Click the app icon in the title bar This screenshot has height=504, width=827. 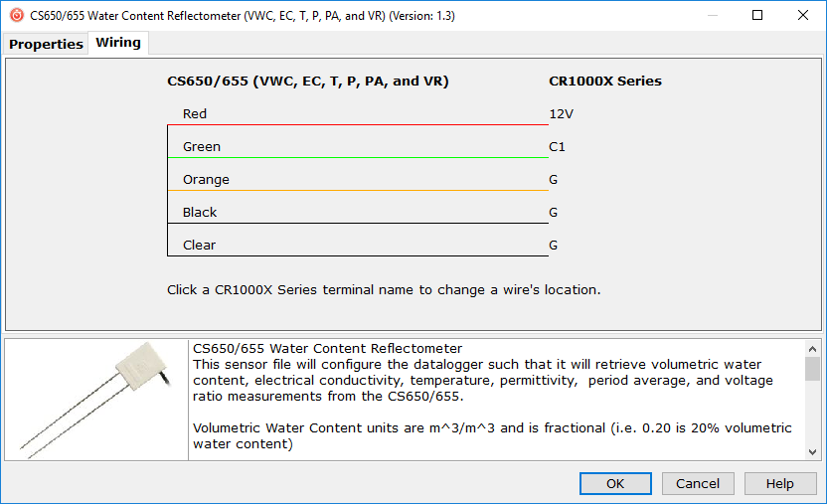tap(16, 15)
